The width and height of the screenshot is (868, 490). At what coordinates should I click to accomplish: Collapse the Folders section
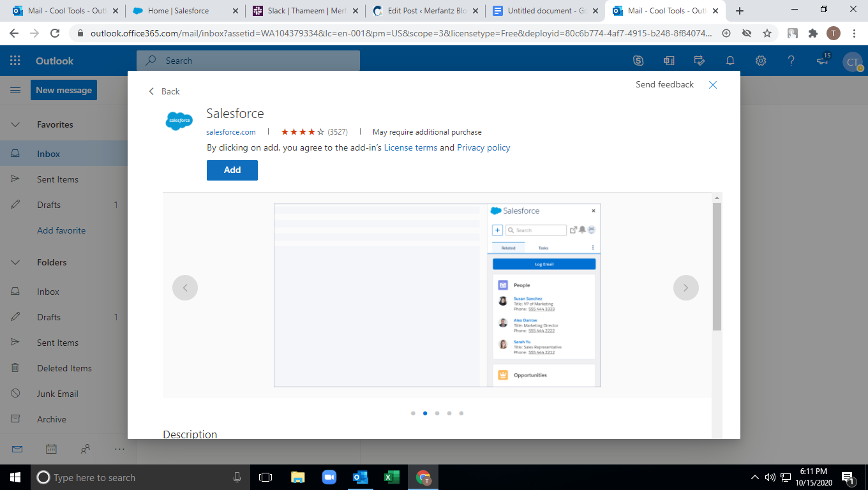pyautogui.click(x=15, y=262)
